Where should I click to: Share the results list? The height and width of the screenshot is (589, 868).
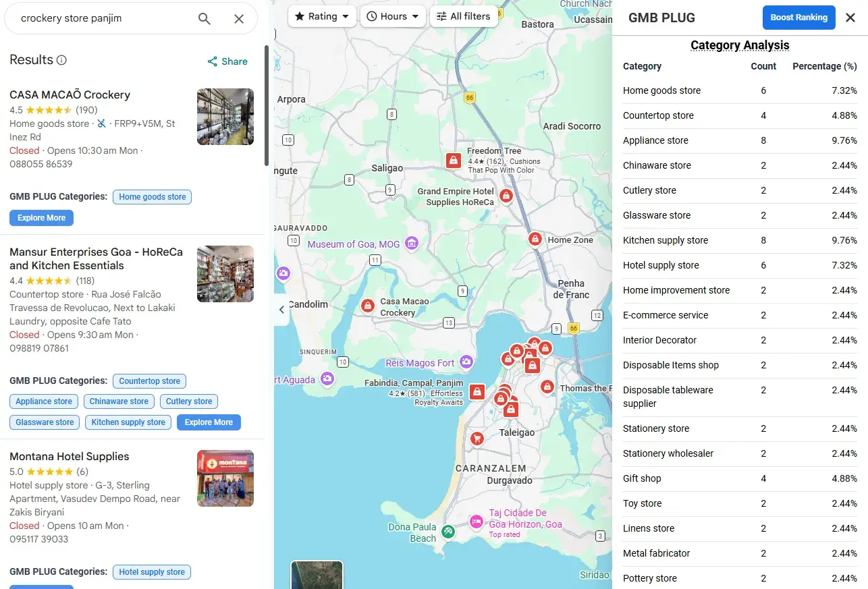coord(227,61)
